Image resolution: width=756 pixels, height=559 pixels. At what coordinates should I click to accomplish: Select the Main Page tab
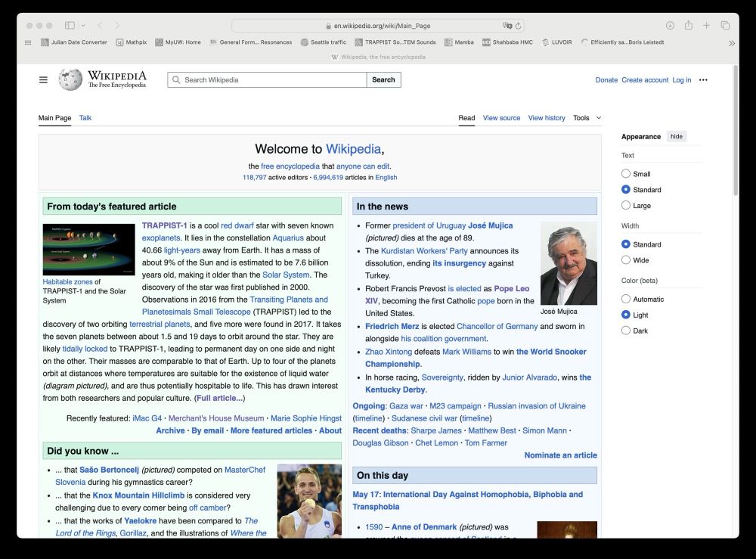[x=54, y=118]
